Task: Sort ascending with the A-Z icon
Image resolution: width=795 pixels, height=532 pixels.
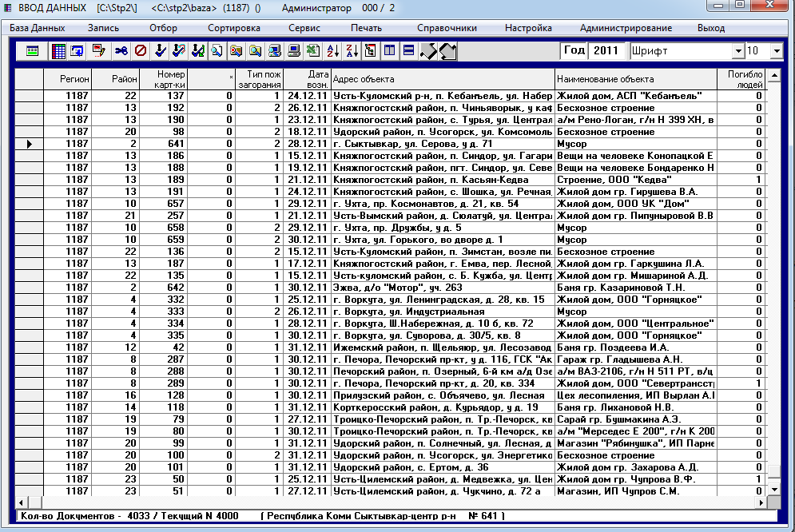Action: click(332, 50)
